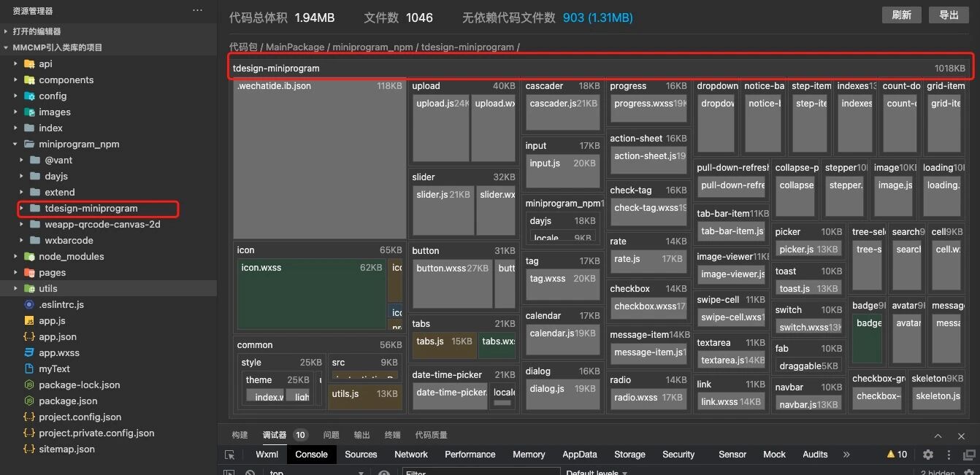Switch to the 构建 panel tab
This screenshot has height=475, width=980.
click(240, 435)
